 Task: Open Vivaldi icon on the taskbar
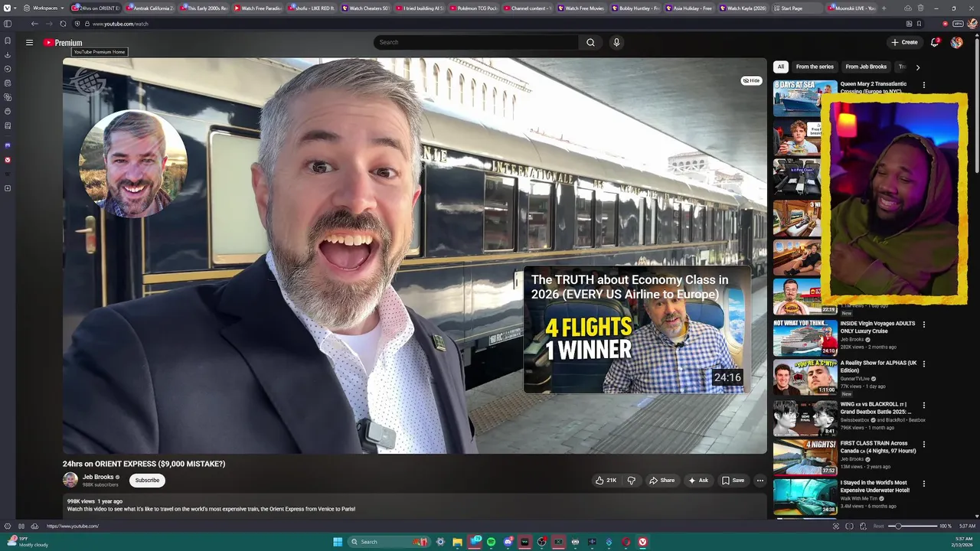pyautogui.click(x=642, y=542)
